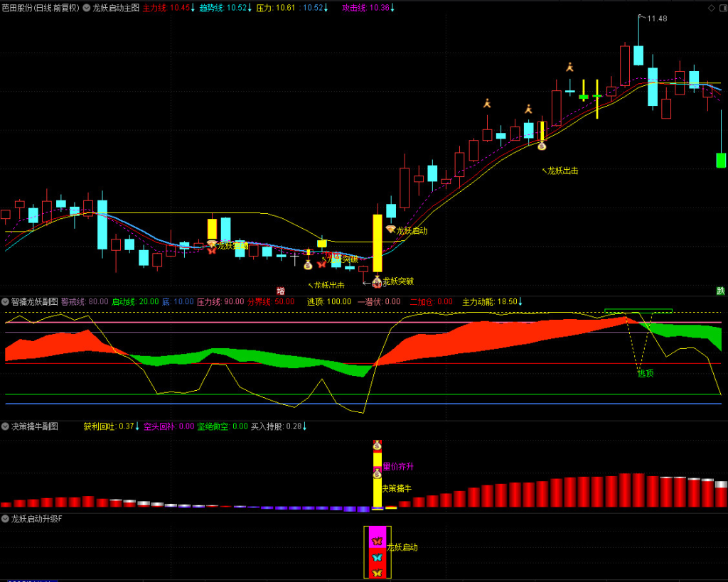Viewport: 728px width, 582px height.
Task: Click the 决策擒牛副图 indicator name
Action: point(35,426)
